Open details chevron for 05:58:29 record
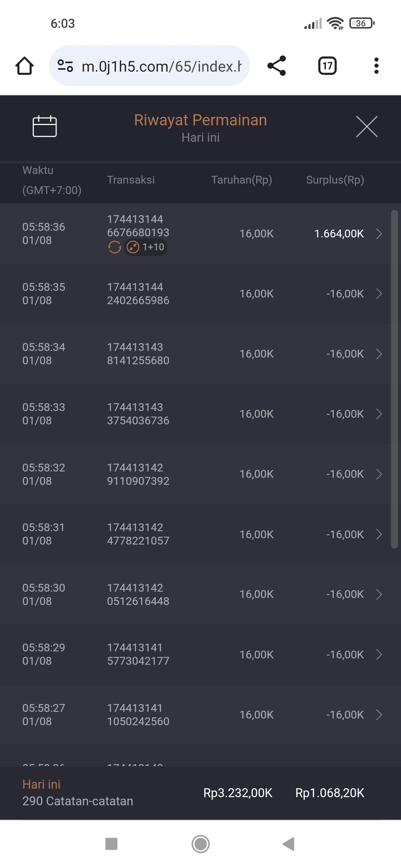 pos(379,654)
